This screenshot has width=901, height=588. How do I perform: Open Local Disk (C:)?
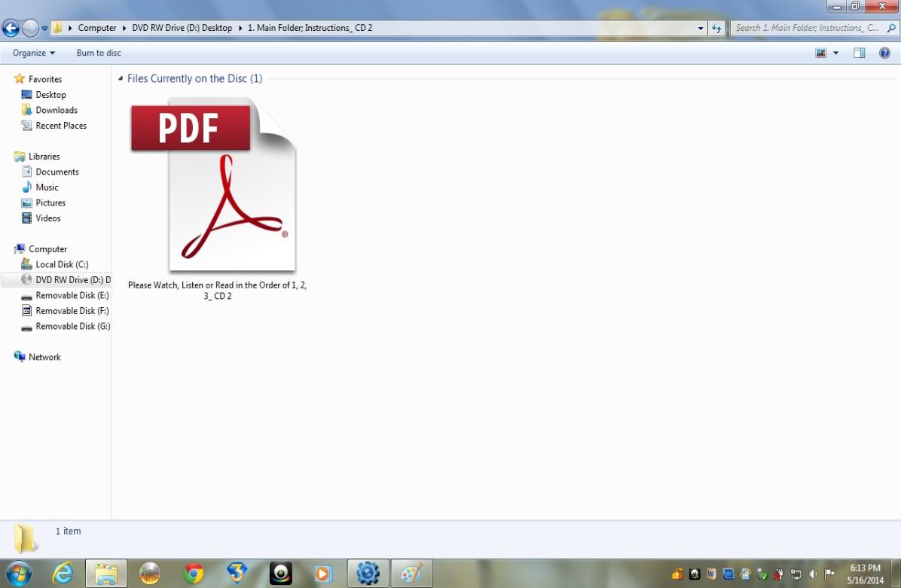point(62,265)
